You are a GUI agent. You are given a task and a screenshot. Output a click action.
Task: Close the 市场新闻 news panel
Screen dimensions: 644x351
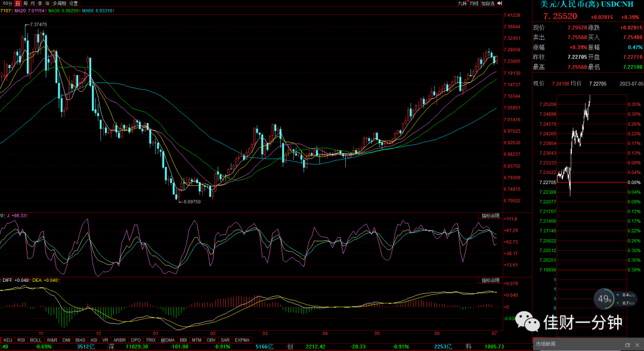[637, 345]
